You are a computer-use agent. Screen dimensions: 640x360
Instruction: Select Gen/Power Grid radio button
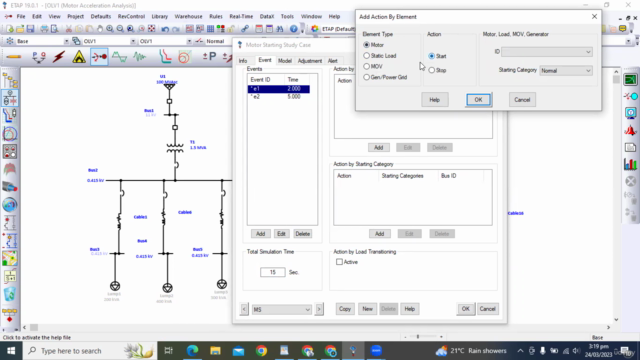pos(367,77)
